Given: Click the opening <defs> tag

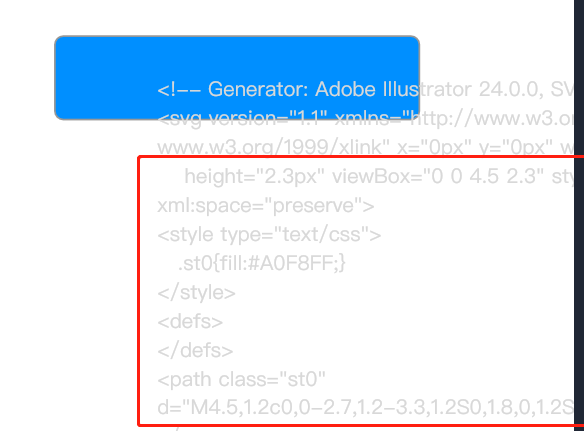Looking at the screenshot, I should [190, 321].
